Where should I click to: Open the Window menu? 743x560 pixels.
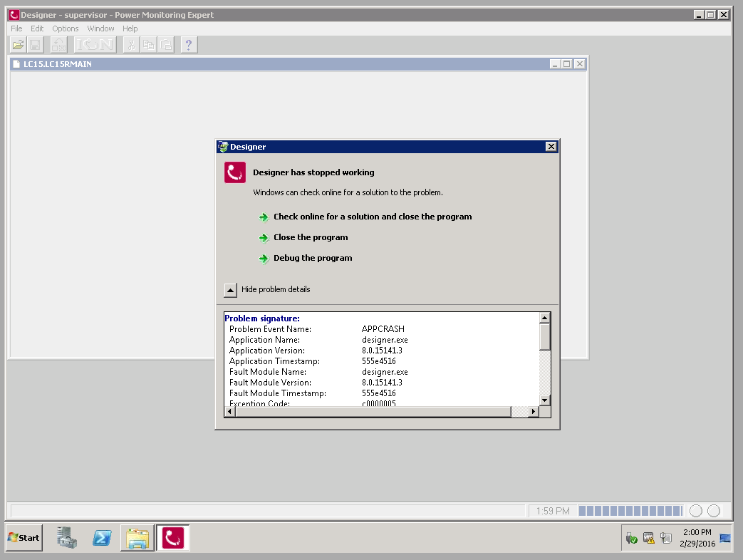[100, 28]
